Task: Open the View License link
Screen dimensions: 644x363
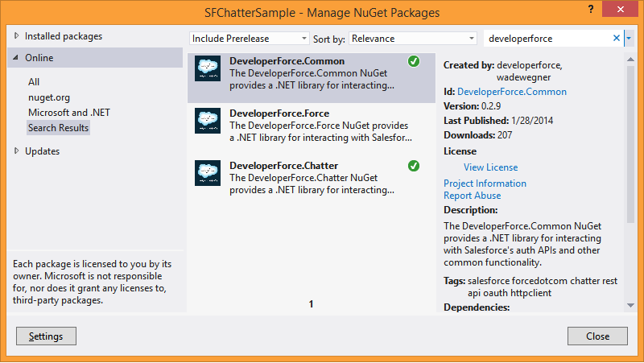Action: click(491, 167)
